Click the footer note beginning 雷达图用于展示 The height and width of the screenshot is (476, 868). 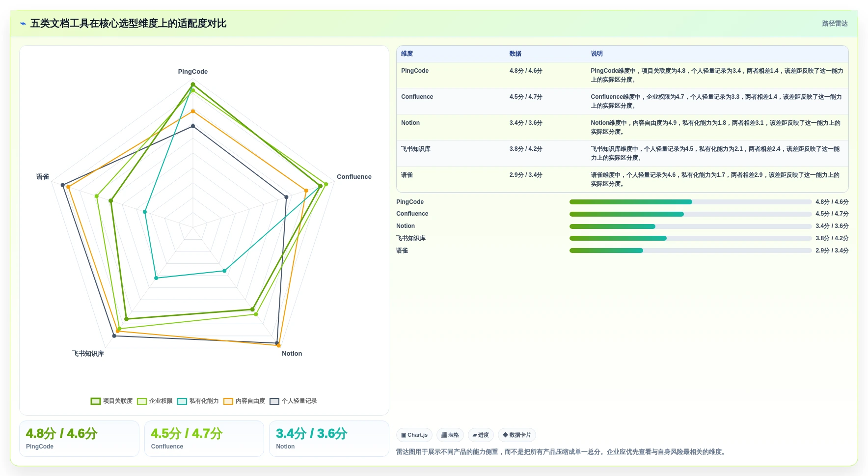[562, 452]
